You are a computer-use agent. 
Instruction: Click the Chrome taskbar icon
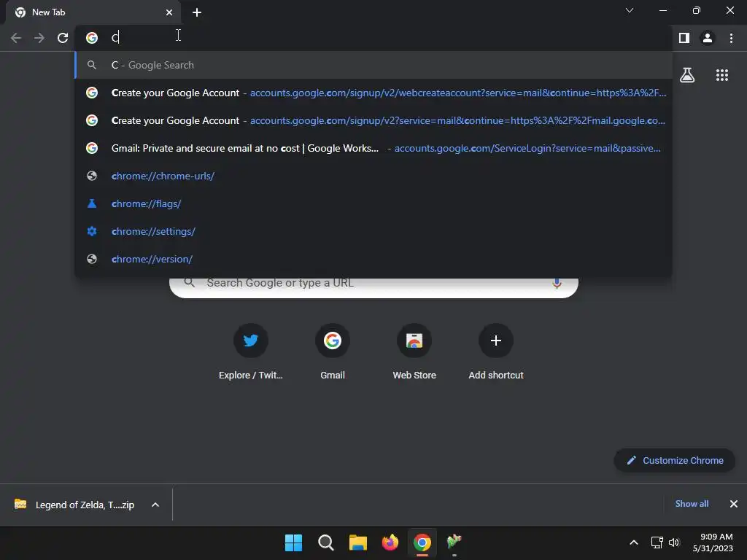click(422, 542)
